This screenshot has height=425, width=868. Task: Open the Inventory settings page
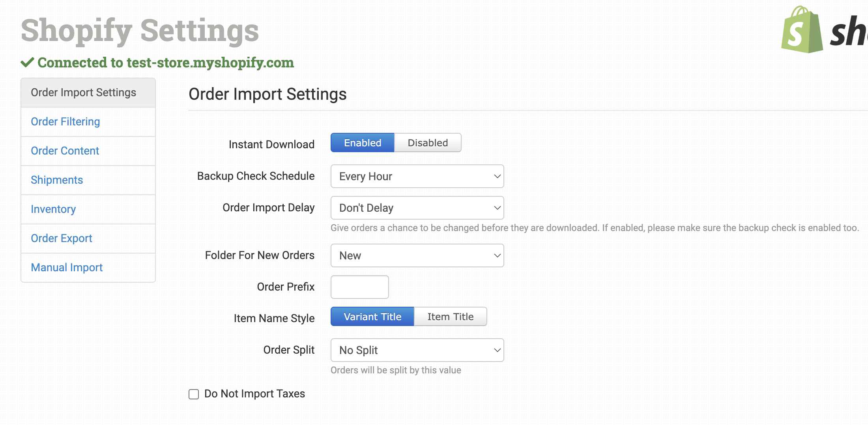click(53, 209)
